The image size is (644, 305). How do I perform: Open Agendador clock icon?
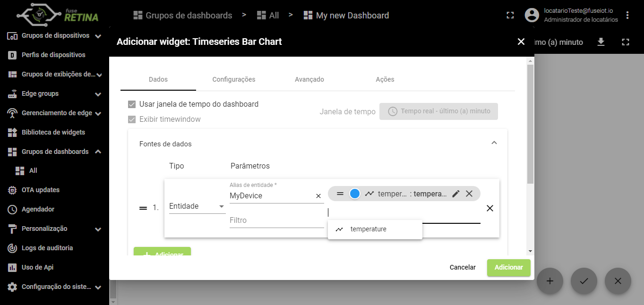coord(12,209)
